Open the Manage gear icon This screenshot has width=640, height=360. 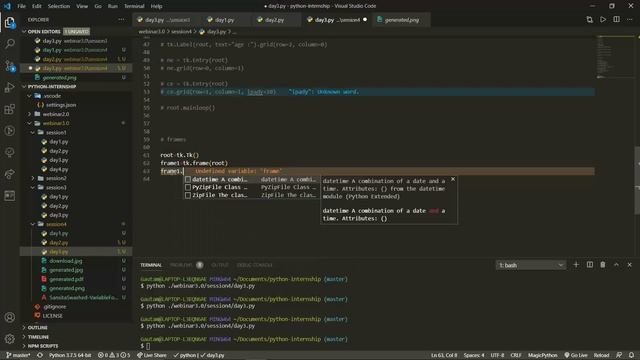[10, 338]
